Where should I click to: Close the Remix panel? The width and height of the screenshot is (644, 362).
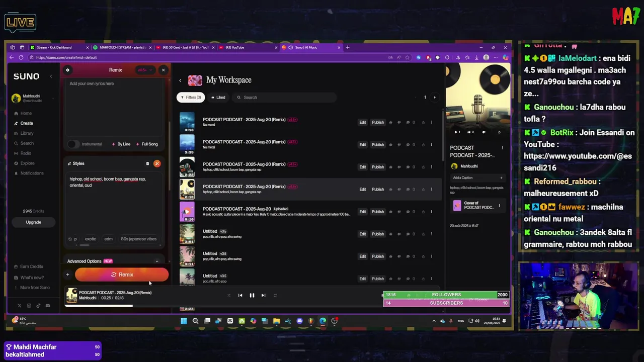(163, 70)
